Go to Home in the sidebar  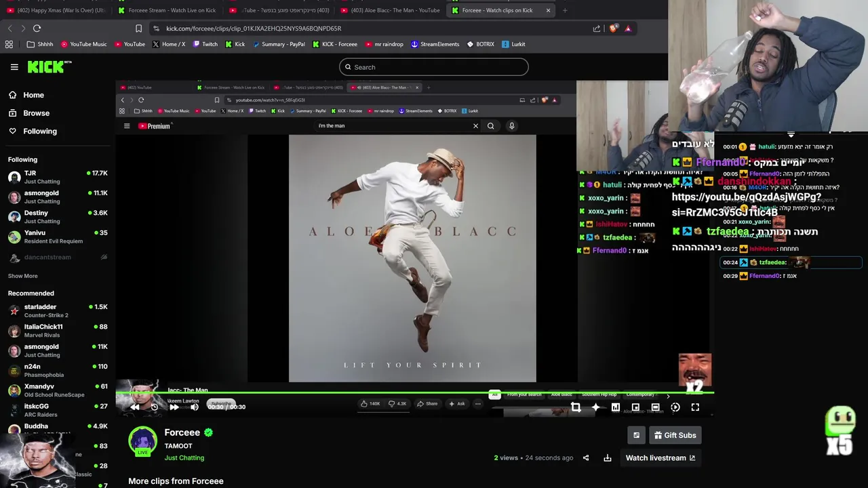click(33, 95)
